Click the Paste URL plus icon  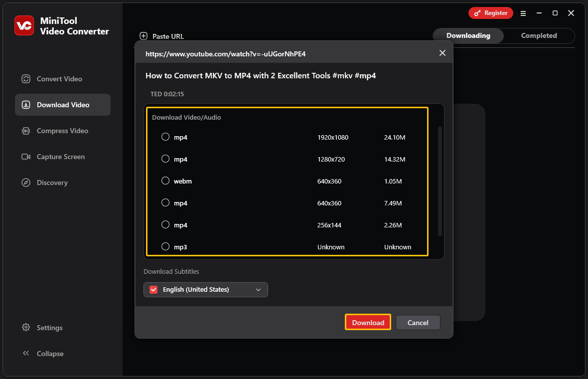coord(143,36)
